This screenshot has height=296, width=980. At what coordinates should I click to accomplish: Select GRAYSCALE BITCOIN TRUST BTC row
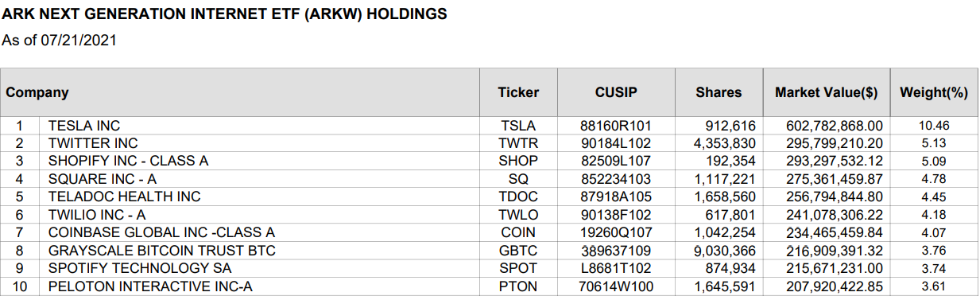(490, 250)
